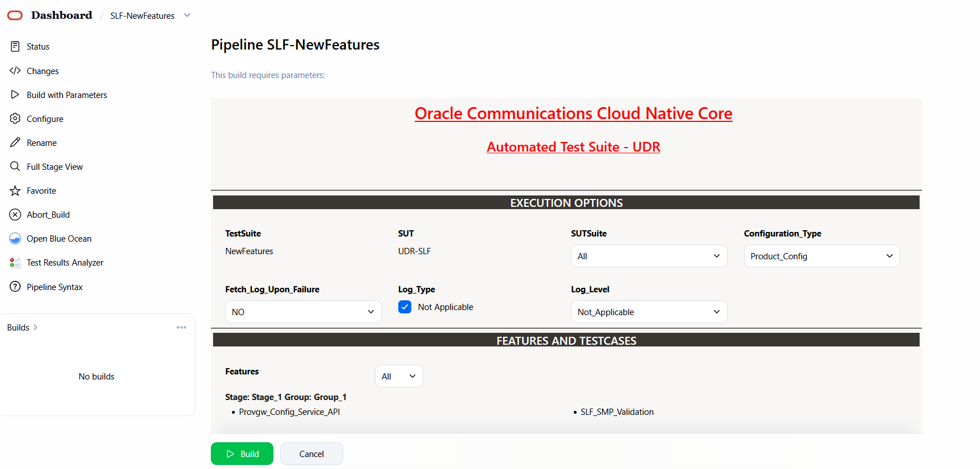Click the SLF-NewFeatures breadcrumb link
Image resolution: width=980 pixels, height=469 pixels.
(x=142, y=16)
